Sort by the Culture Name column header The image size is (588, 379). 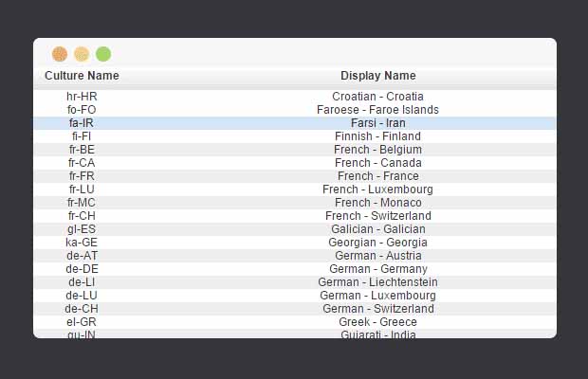(82, 75)
